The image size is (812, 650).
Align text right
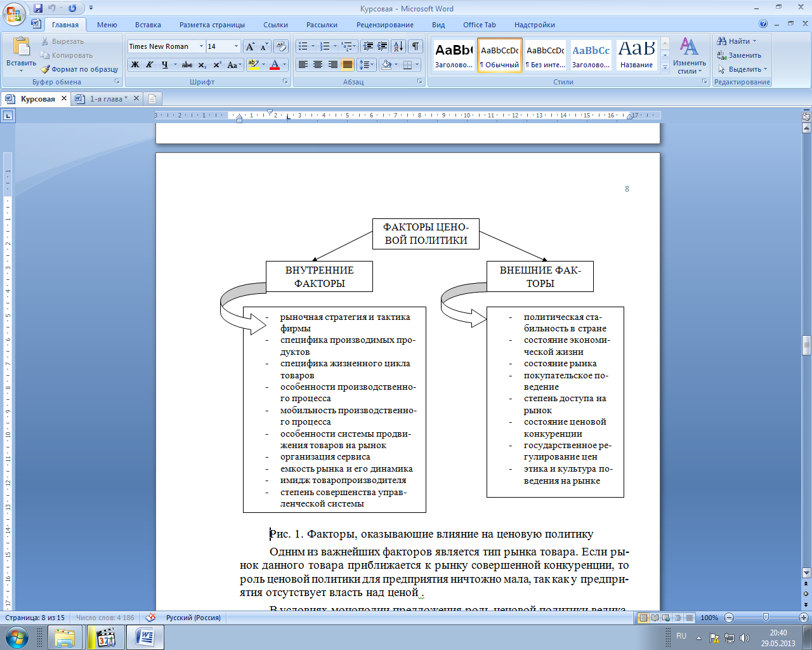point(332,65)
